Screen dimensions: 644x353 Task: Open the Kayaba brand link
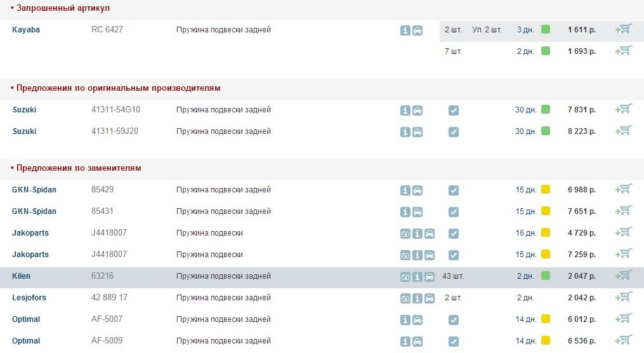pos(26,30)
